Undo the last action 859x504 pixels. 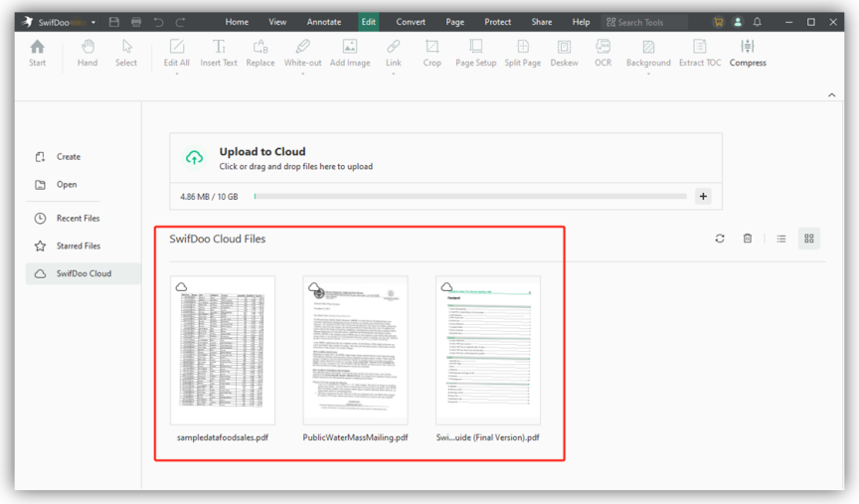pos(158,22)
